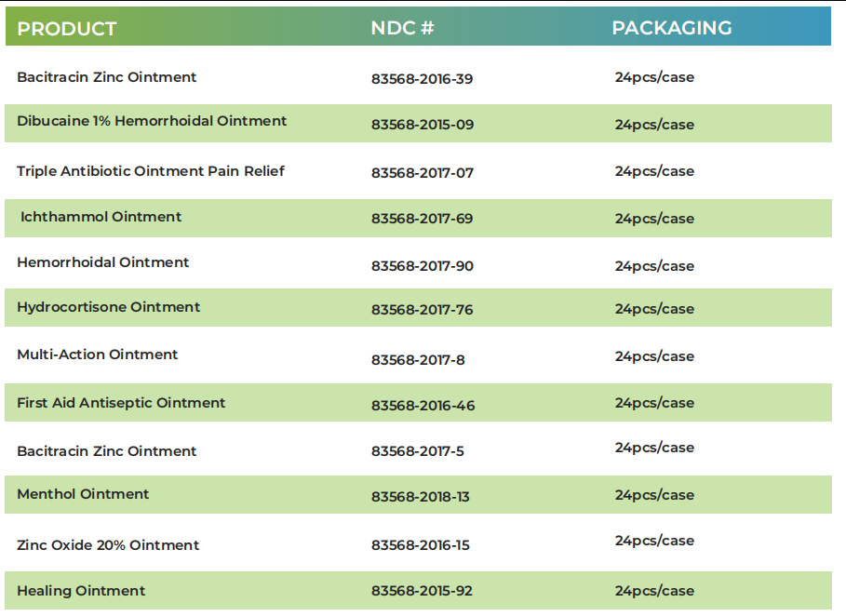This screenshot has height=616, width=846.
Task: Select NDC number 83568-2015-09
Action: tap(423, 125)
